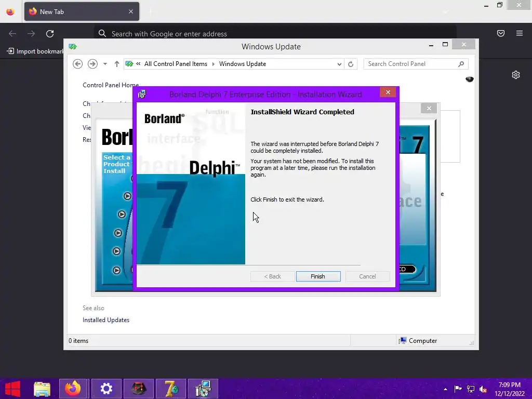Click Import bookmarks in Firefox toolbar

35,51
